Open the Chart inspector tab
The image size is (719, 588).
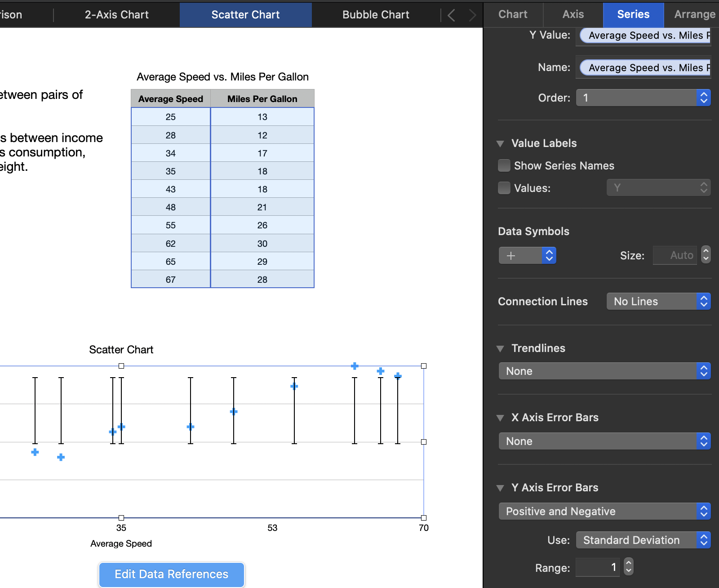[513, 14]
